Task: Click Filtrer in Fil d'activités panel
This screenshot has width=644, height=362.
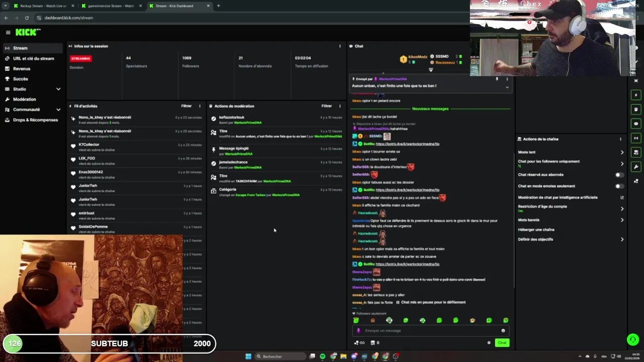Action: pyautogui.click(x=187, y=106)
